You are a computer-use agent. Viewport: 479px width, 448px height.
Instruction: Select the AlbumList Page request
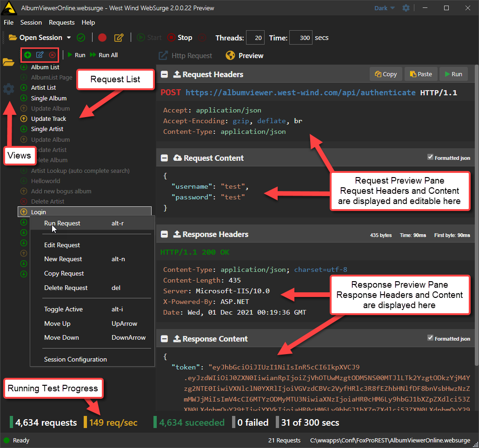[52, 78]
